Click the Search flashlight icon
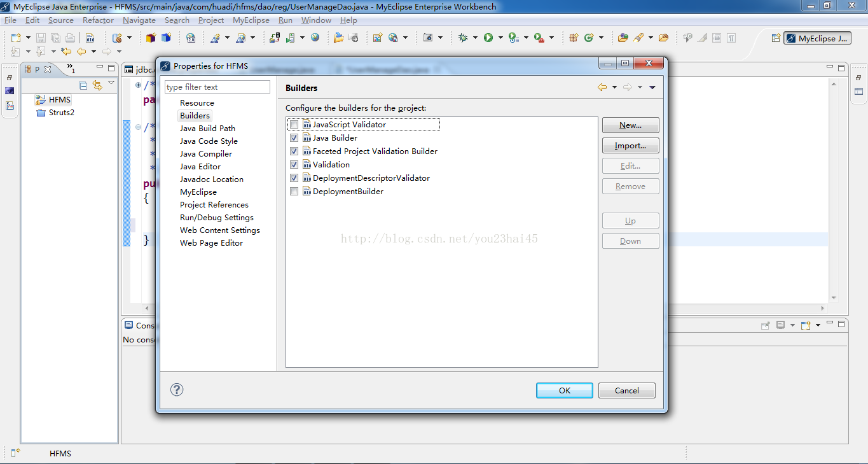 pos(638,38)
